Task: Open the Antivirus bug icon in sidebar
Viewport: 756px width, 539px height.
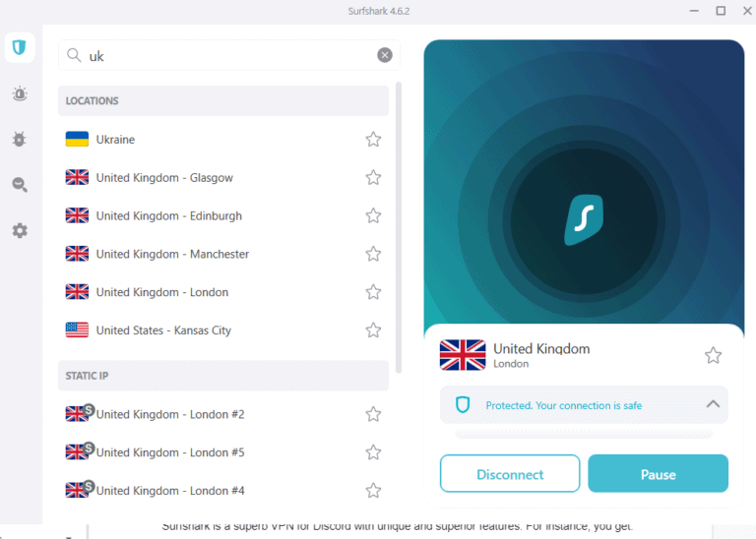Action: click(x=19, y=139)
